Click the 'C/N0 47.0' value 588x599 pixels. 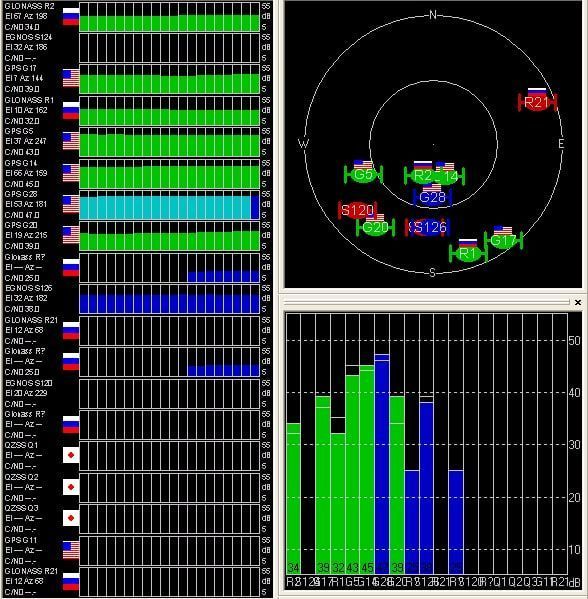point(22,215)
